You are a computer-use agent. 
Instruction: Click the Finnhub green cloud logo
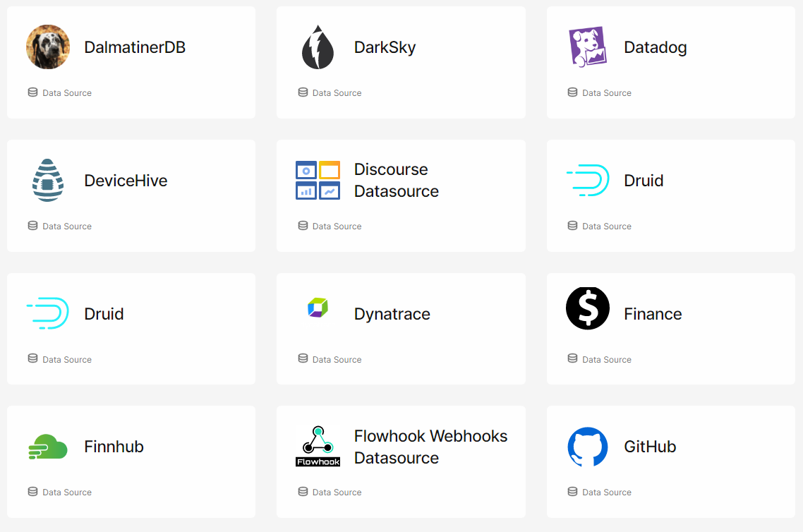tap(48, 447)
